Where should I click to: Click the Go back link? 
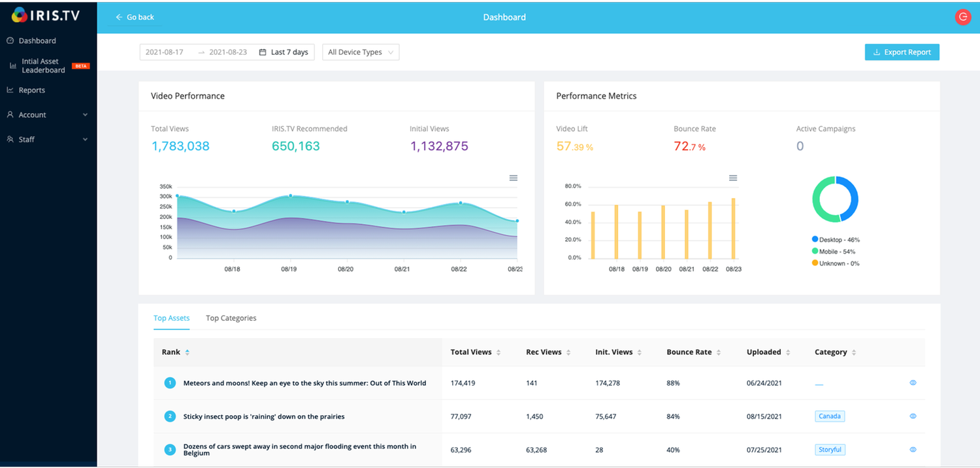pos(135,17)
